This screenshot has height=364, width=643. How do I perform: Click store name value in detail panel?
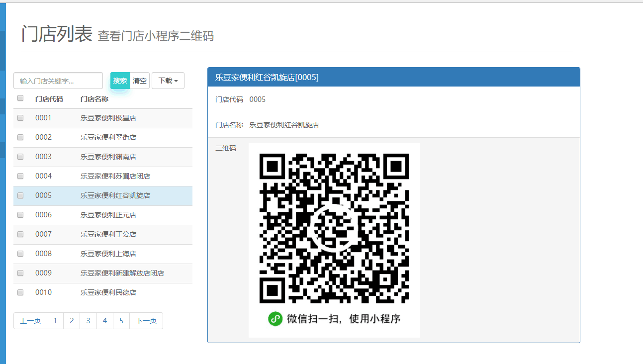pos(284,125)
